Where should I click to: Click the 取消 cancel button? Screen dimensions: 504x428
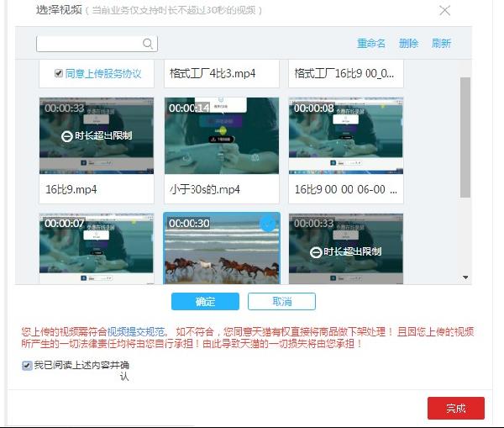(281, 302)
